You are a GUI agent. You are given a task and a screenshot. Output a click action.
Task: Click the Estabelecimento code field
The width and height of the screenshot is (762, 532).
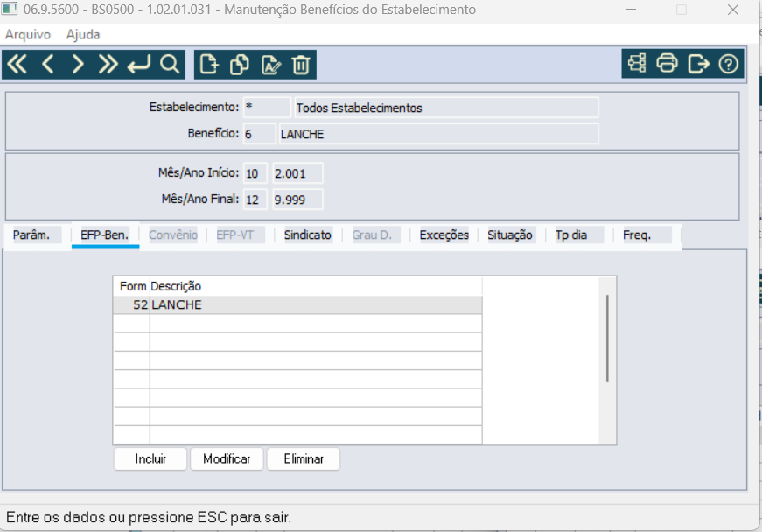pyautogui.click(x=267, y=107)
